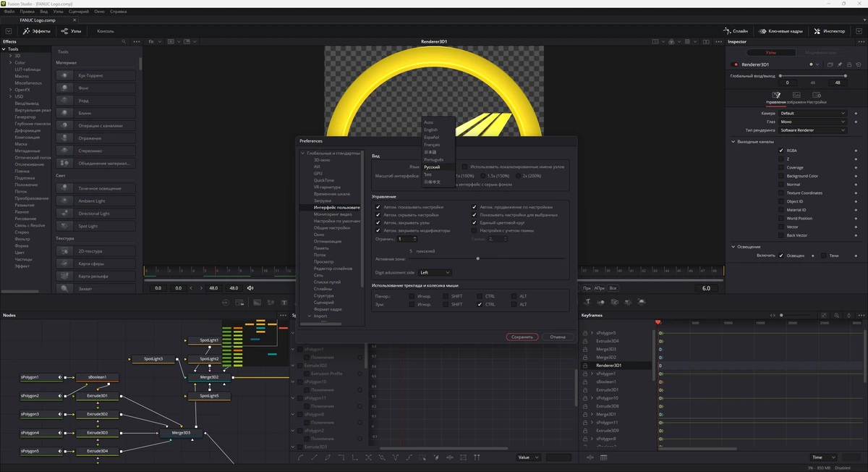This screenshot has height=472, width=868.
Task: Enable Настройки с учетом гаммы checkbox
Action: [x=475, y=230]
